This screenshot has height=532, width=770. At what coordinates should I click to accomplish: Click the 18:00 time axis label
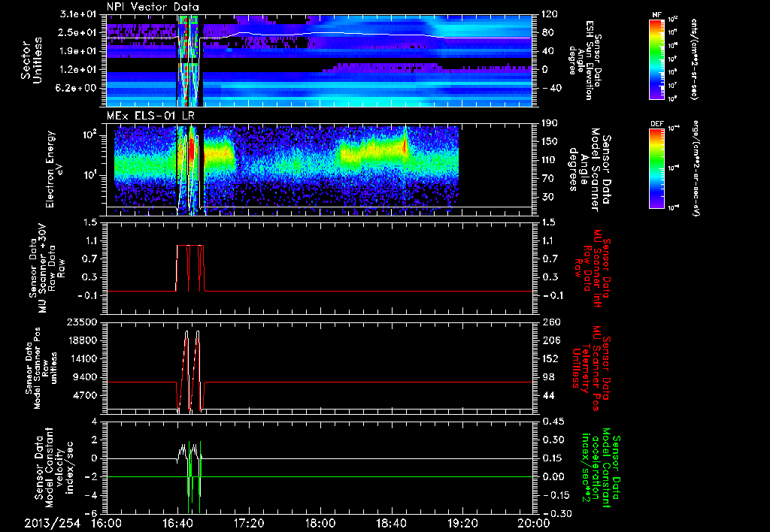(x=320, y=524)
